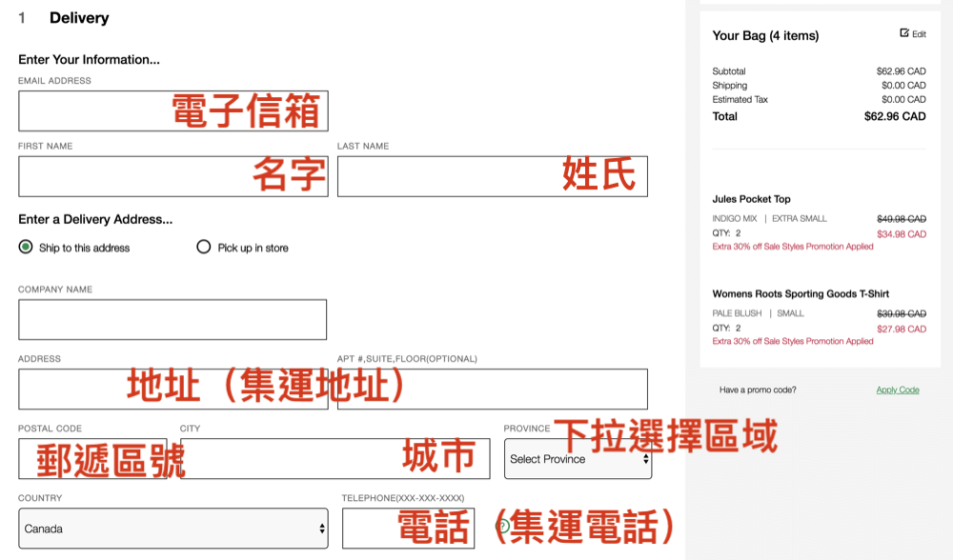
Task: Click into the Email Address field
Action: pyautogui.click(x=95, y=111)
